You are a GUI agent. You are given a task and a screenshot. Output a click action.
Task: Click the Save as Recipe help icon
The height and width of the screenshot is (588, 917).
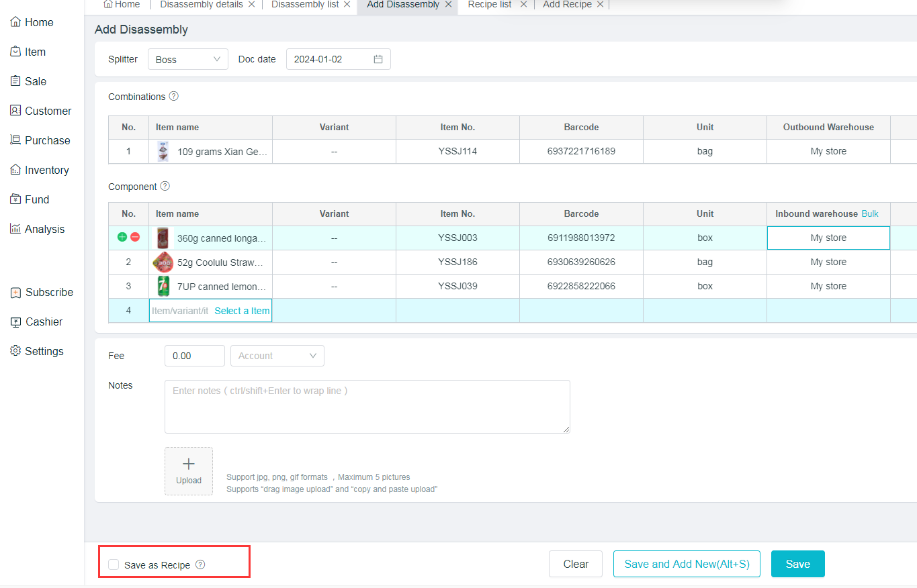[200, 565]
